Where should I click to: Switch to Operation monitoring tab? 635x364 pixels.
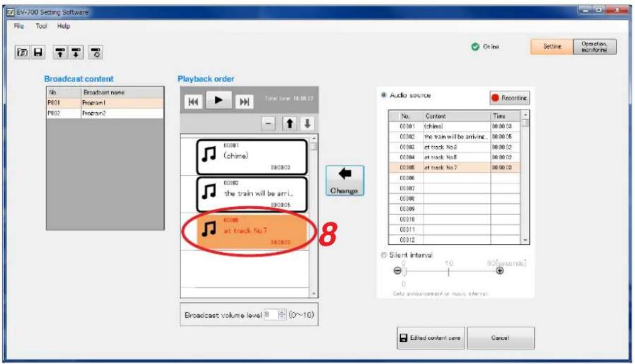[x=595, y=47]
